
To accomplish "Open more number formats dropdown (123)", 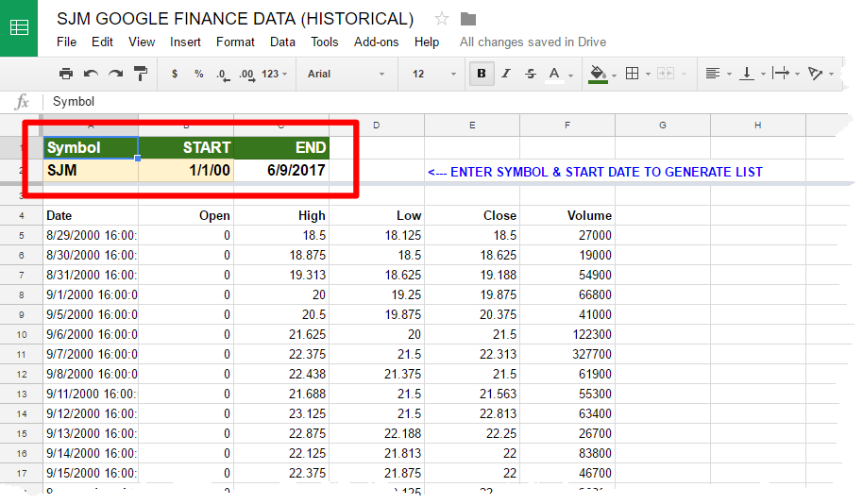I will [274, 74].
